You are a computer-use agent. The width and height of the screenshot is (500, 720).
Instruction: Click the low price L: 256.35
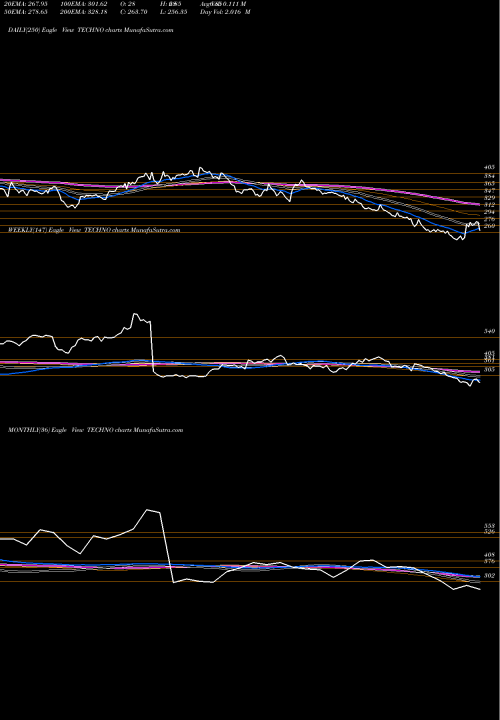(x=173, y=12)
